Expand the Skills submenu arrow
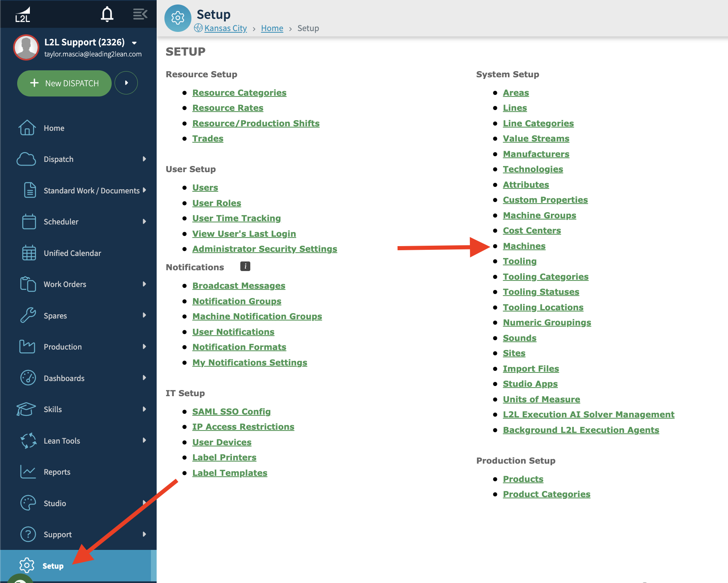Screen dimensions: 728x583 (144, 409)
